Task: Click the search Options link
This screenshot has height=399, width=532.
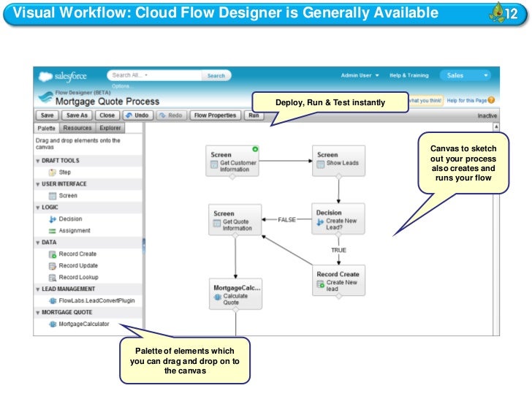Action: pyautogui.click(x=121, y=86)
